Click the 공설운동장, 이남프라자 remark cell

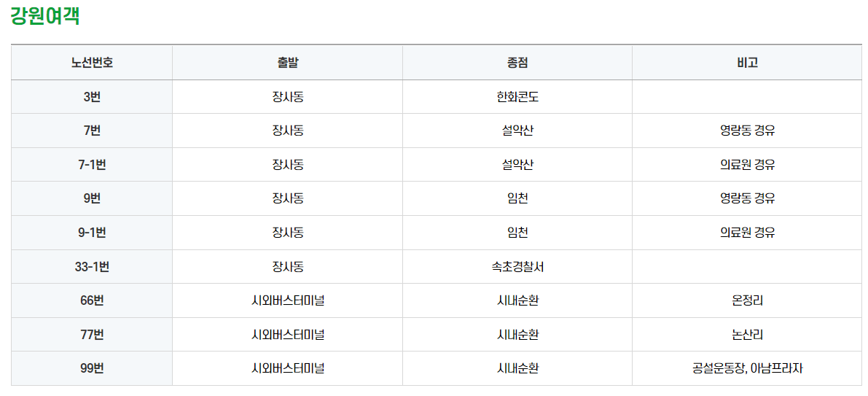point(747,368)
